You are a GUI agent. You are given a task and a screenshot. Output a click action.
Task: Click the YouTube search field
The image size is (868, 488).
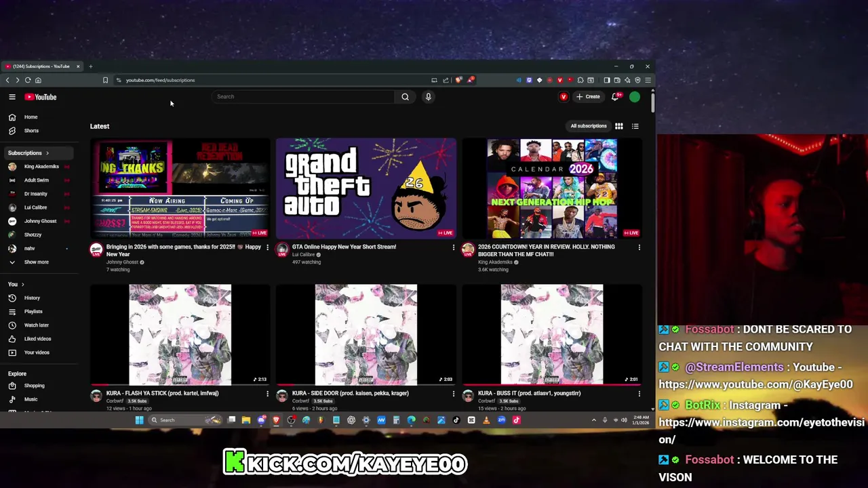(303, 96)
